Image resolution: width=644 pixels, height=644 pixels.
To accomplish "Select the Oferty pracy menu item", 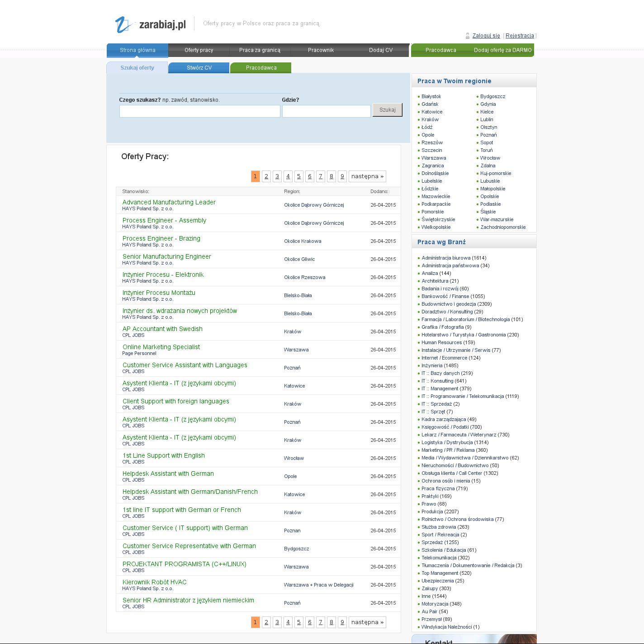I will coord(199,50).
